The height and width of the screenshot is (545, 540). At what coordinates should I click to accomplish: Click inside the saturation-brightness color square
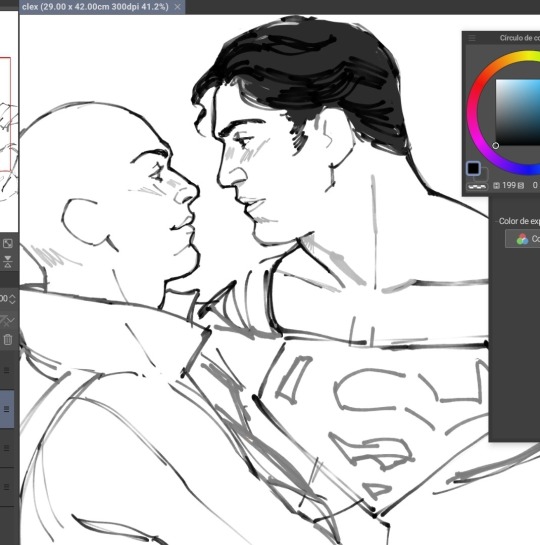tap(518, 112)
